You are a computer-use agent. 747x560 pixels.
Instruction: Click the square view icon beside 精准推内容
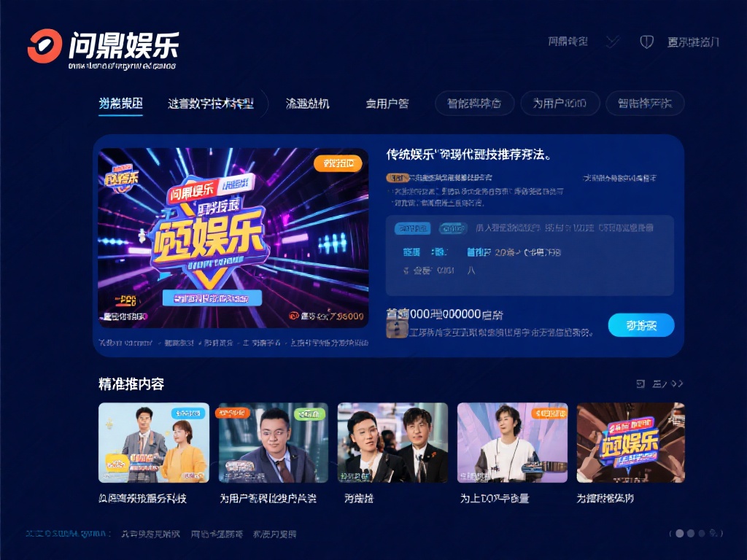coord(640,384)
